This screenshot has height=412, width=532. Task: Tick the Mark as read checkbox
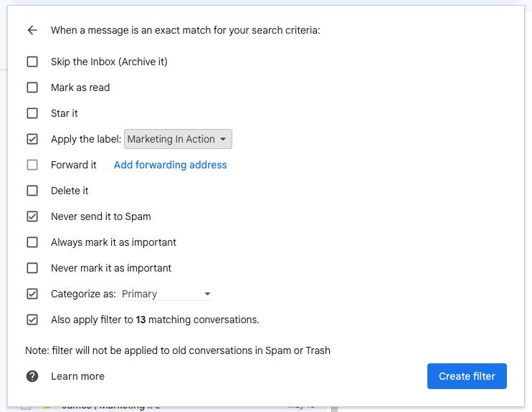click(32, 87)
